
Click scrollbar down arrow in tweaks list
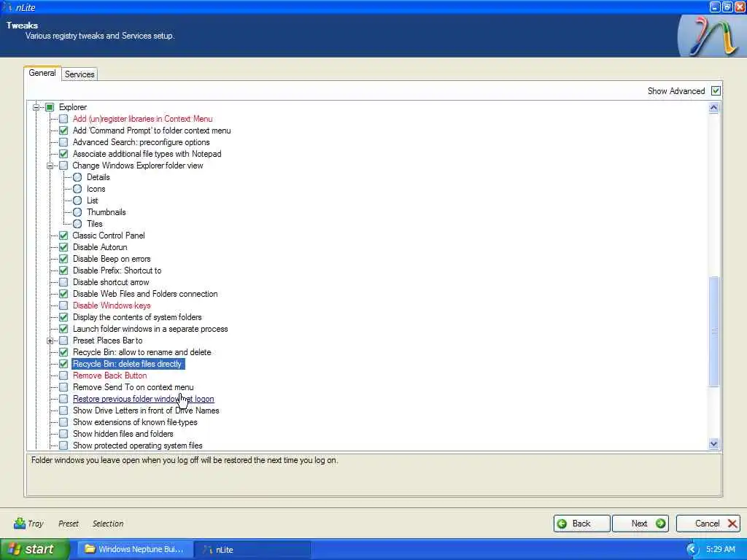[x=713, y=444]
